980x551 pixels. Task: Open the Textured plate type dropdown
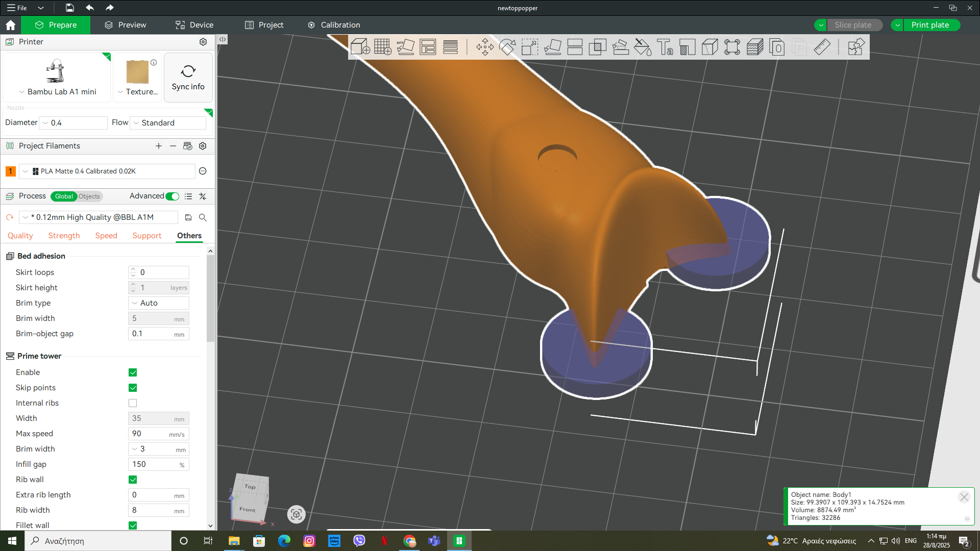click(138, 92)
